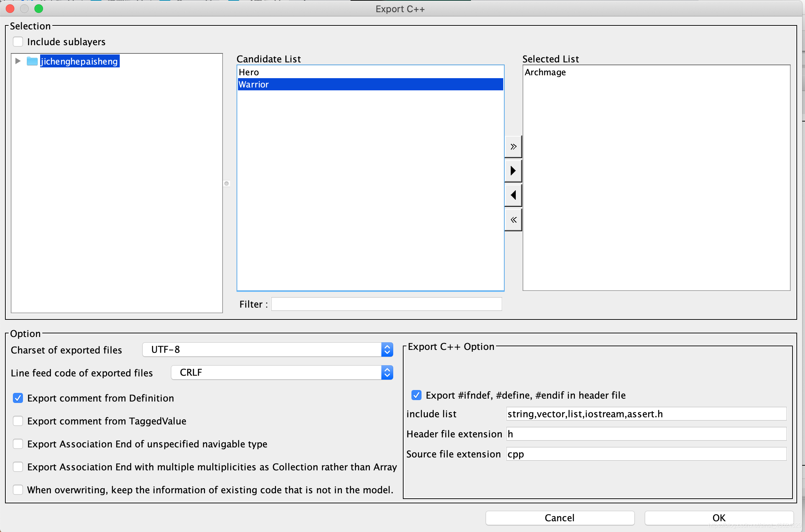Expand the jichenghepaisheng tree node
Viewport: 805px width, 532px height.
point(18,61)
